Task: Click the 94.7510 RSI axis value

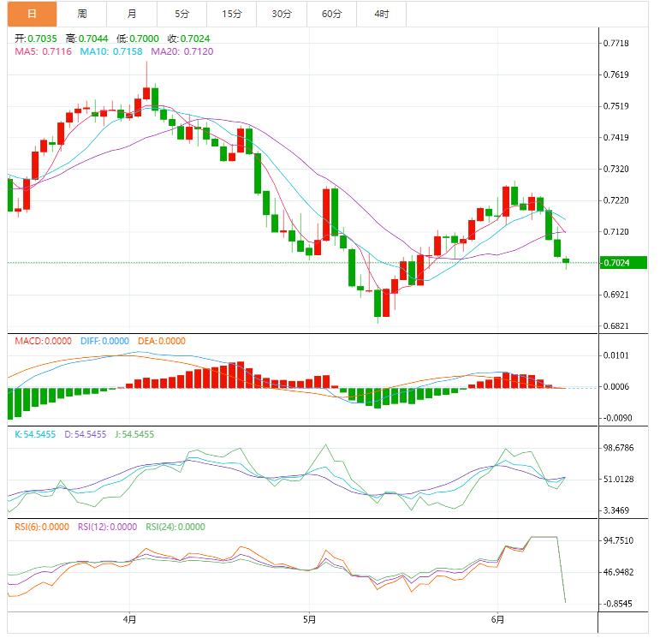Action: pos(618,541)
